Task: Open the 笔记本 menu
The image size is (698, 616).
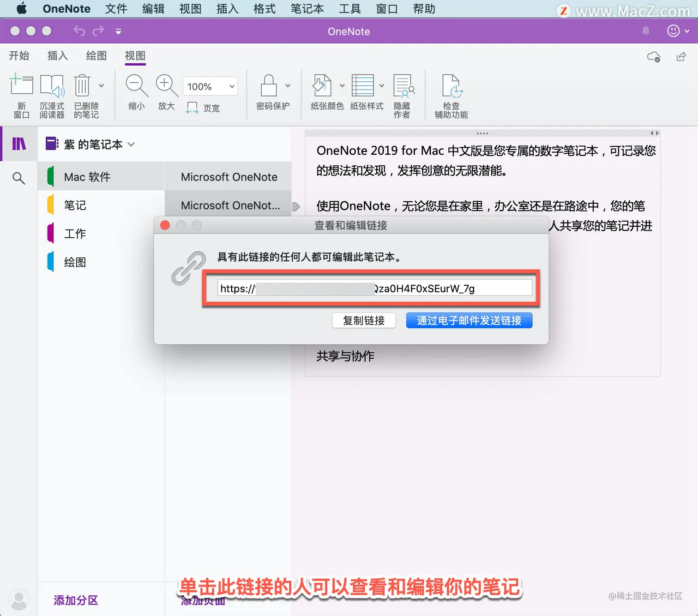Action: 307,9
